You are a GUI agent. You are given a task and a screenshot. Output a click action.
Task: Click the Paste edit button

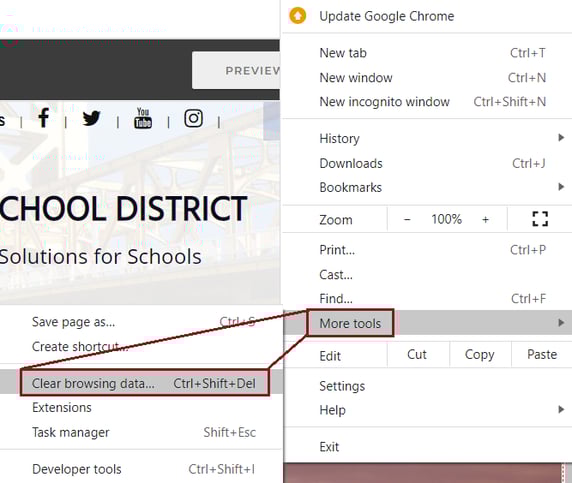click(542, 354)
